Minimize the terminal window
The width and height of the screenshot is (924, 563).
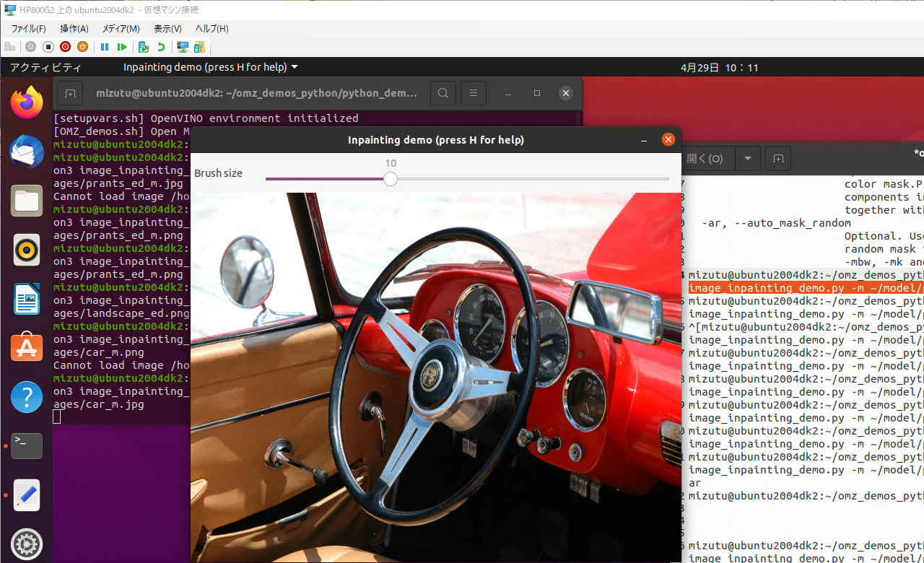[507, 93]
